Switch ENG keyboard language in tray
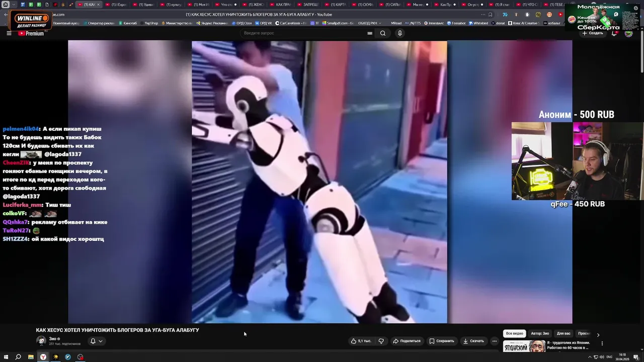 pyautogui.click(x=610, y=357)
